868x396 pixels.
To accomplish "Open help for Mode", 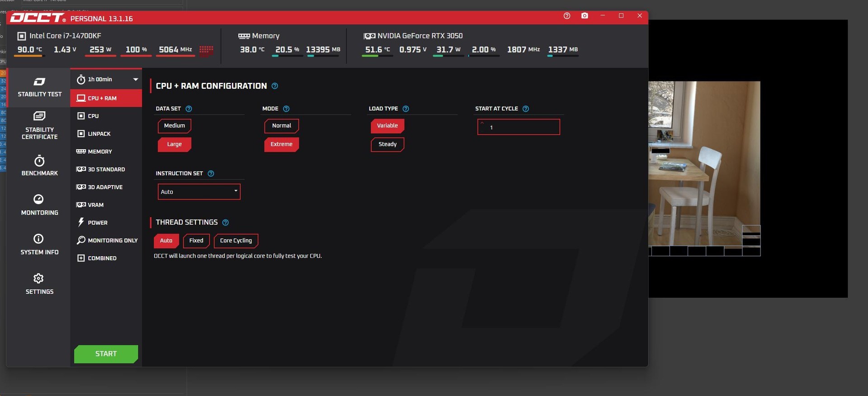I will [286, 109].
